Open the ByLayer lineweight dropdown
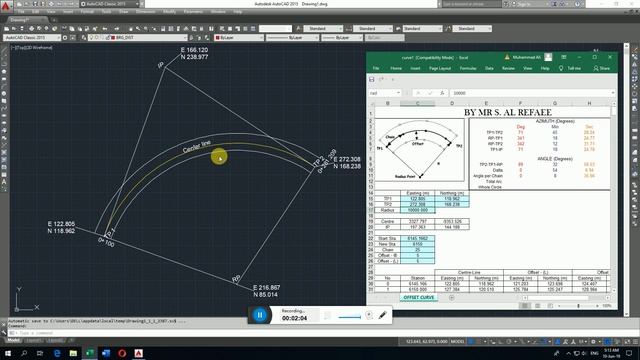The image size is (640, 360). click(360, 38)
